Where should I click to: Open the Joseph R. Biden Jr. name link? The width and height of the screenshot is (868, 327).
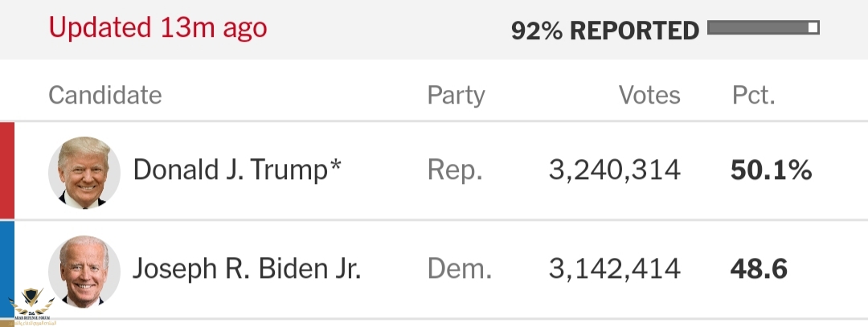tap(247, 269)
